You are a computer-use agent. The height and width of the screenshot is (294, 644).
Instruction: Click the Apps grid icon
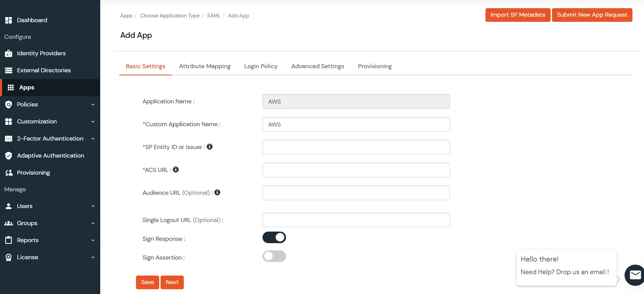[11, 87]
